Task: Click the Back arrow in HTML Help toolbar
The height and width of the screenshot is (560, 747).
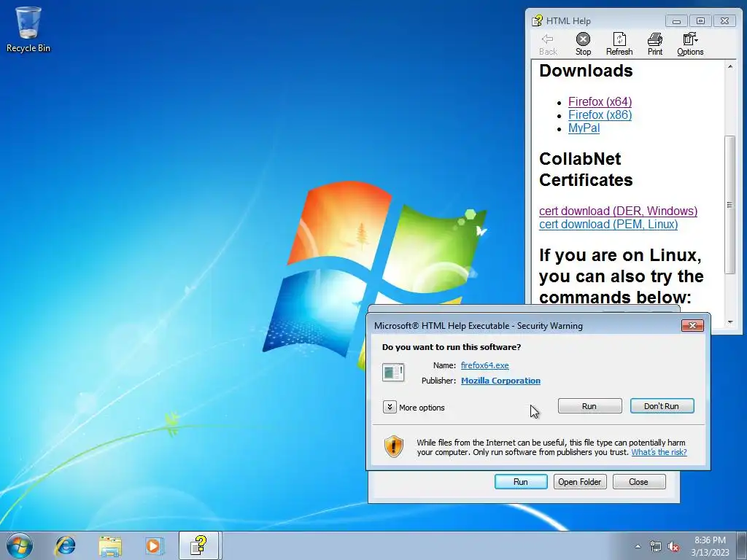Action: (x=548, y=44)
